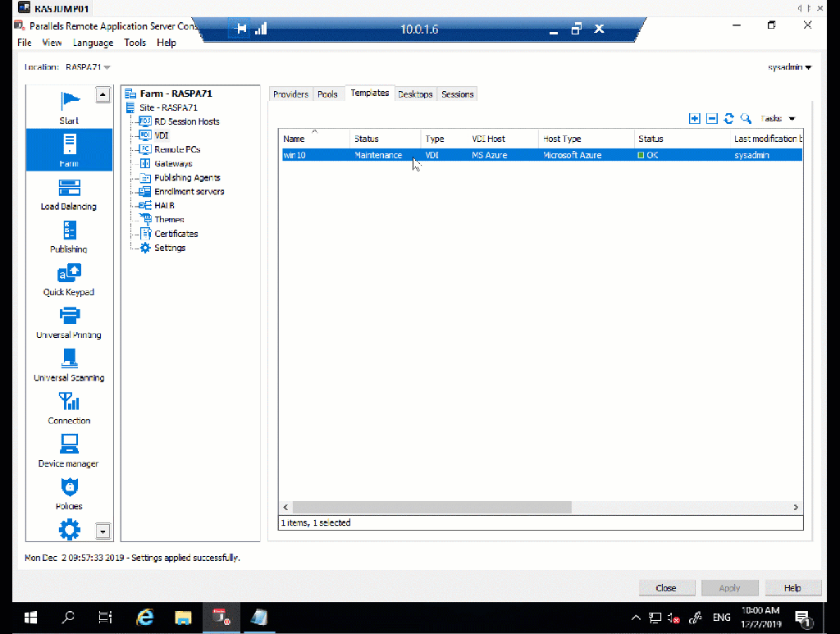Open the Start category in the sidebar

pos(69,107)
